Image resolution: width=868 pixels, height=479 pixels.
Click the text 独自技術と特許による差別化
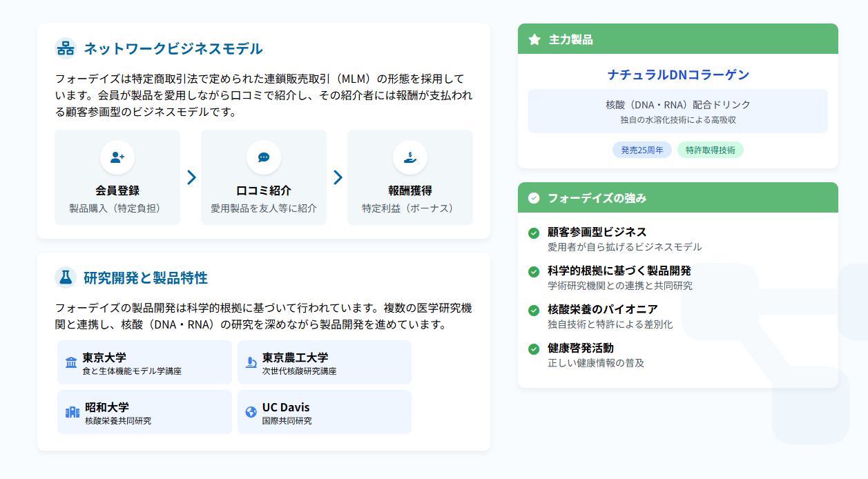coord(610,324)
